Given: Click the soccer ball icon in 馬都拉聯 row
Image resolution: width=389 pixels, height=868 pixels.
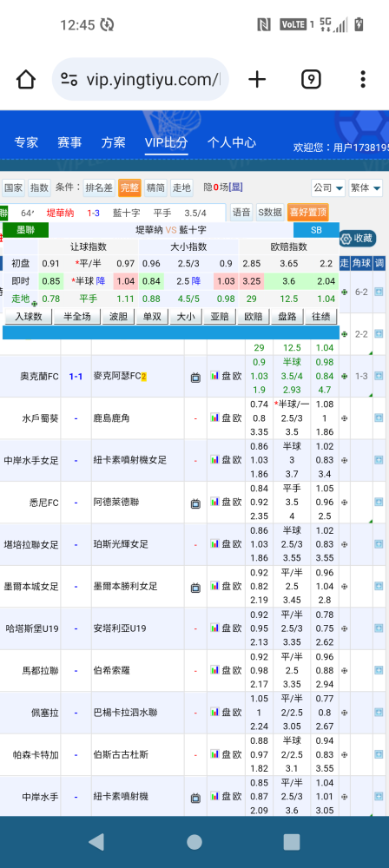Looking at the screenshot, I should point(345,671).
